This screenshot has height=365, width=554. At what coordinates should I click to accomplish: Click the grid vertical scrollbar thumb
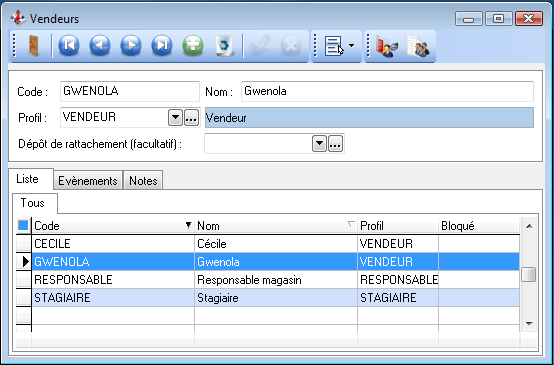(x=529, y=275)
